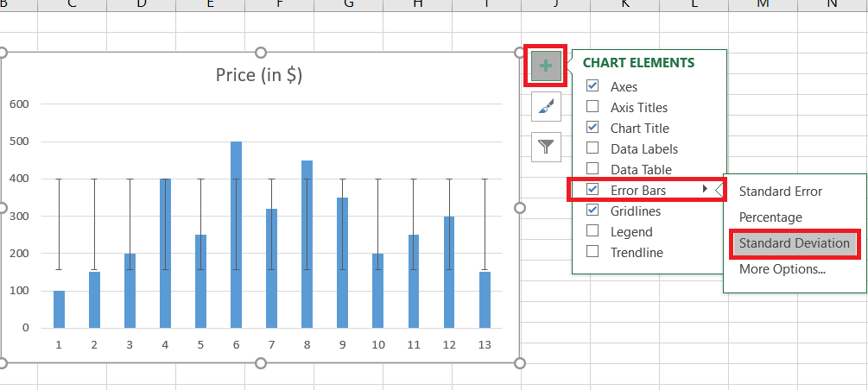
Task: Click the bar for category 1
Action: pyautogui.click(x=59, y=309)
